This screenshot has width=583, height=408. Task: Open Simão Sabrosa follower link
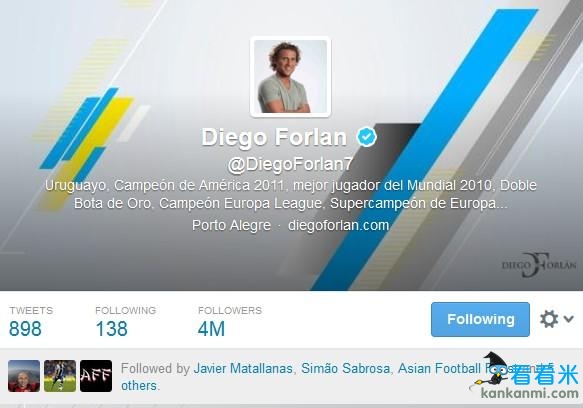click(x=345, y=369)
